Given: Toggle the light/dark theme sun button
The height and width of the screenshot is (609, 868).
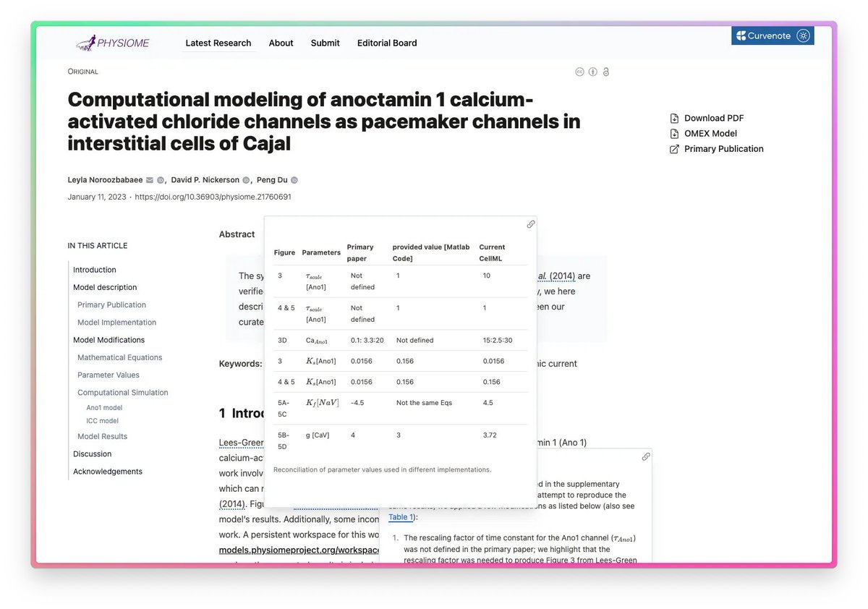Looking at the screenshot, I should pyautogui.click(x=802, y=35).
